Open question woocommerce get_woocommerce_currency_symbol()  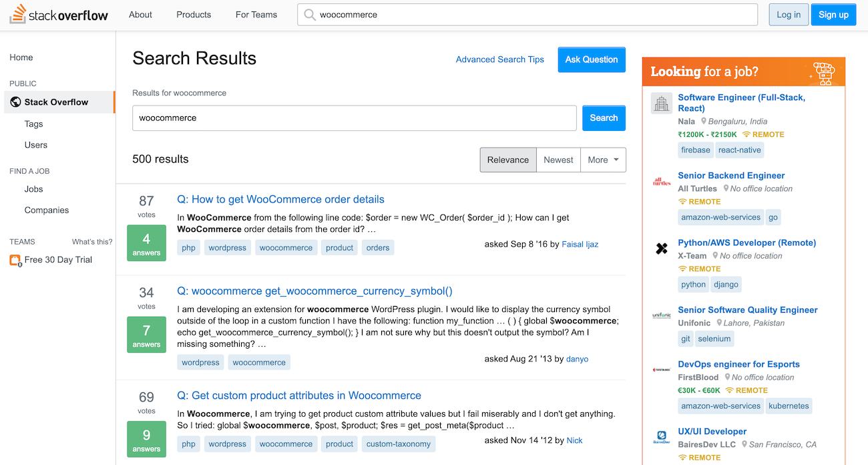(x=314, y=291)
